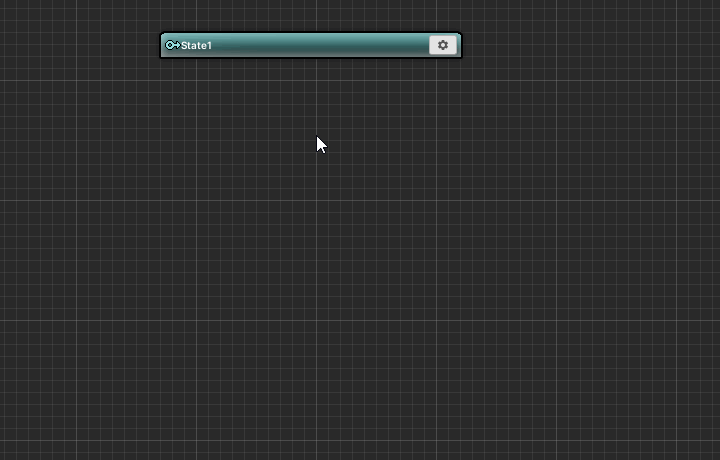Open the State1 gear settings button
Viewport: 720px width, 460px height.
point(443,45)
